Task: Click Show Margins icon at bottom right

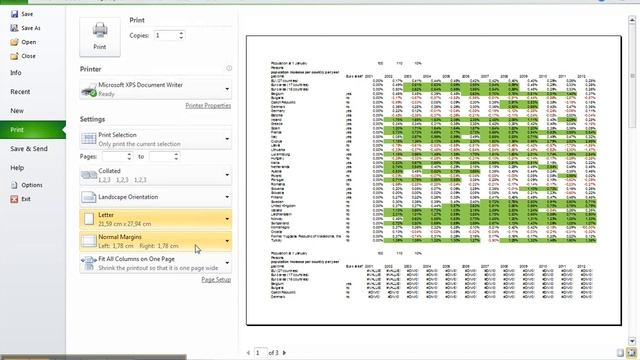Action: pyautogui.click(x=620, y=353)
